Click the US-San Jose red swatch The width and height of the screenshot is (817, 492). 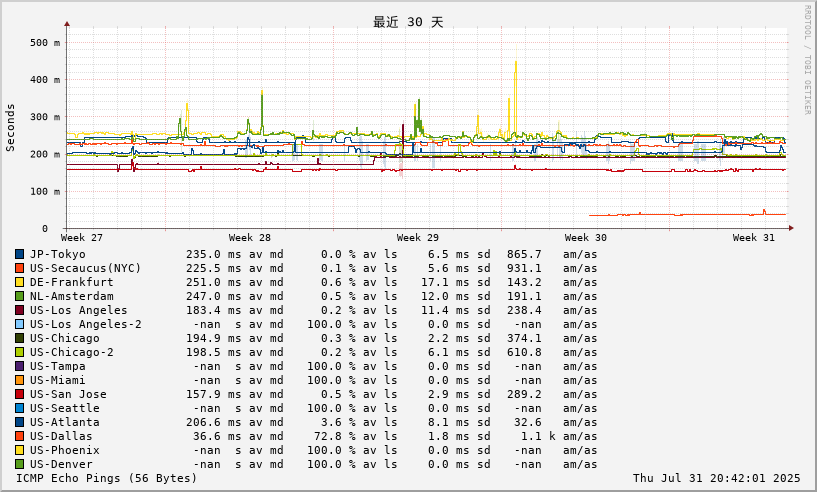[19, 395]
